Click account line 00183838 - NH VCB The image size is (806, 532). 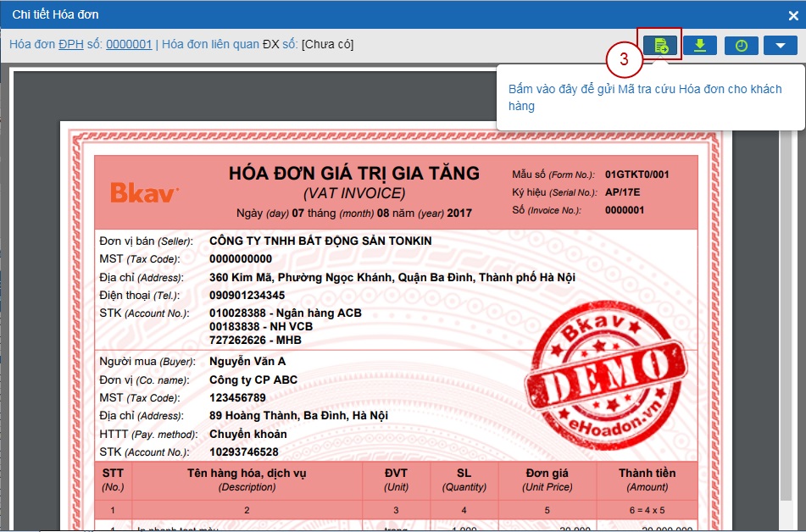[x=260, y=326]
